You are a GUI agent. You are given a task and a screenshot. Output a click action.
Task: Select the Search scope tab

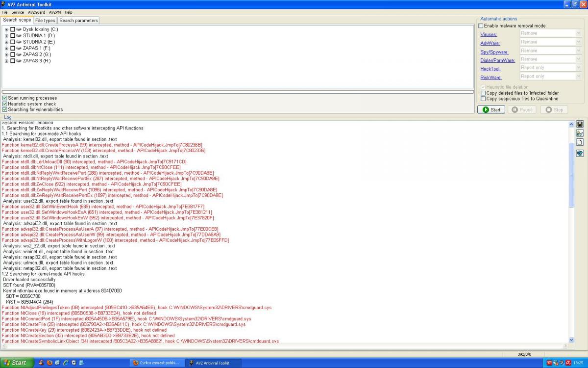17,20
